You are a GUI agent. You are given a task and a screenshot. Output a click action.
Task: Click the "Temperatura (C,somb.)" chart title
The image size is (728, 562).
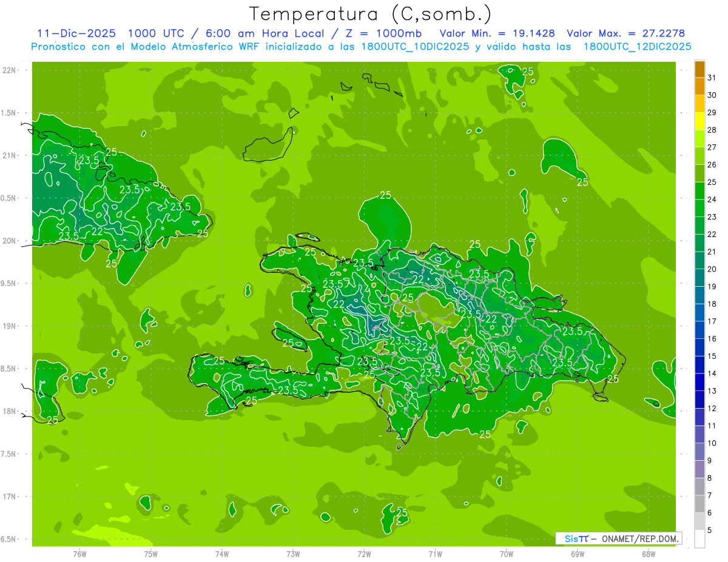[x=371, y=14]
